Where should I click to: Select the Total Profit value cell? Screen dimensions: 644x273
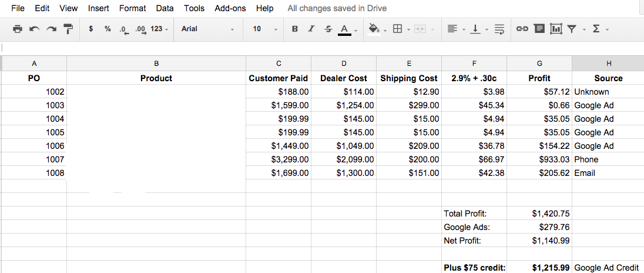point(539,214)
